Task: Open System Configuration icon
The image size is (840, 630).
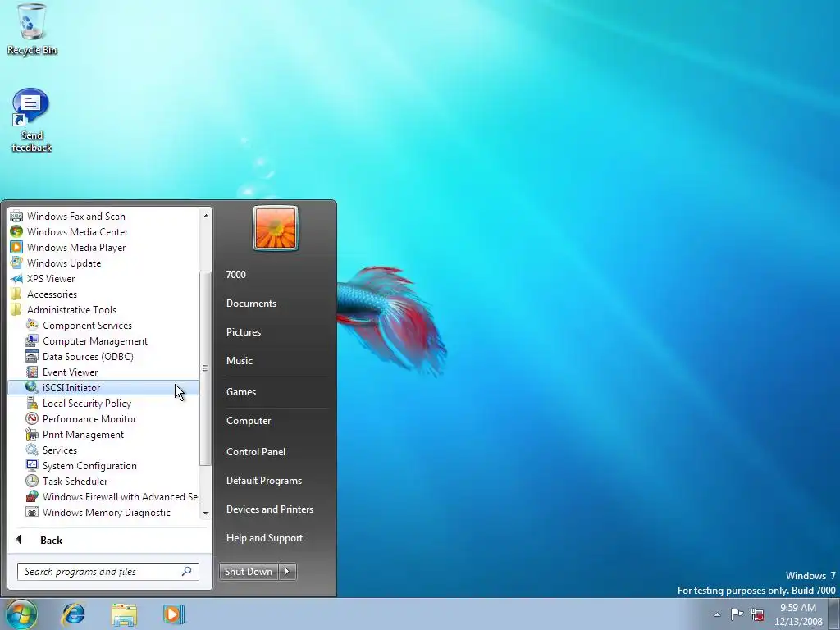Action: 32,466
